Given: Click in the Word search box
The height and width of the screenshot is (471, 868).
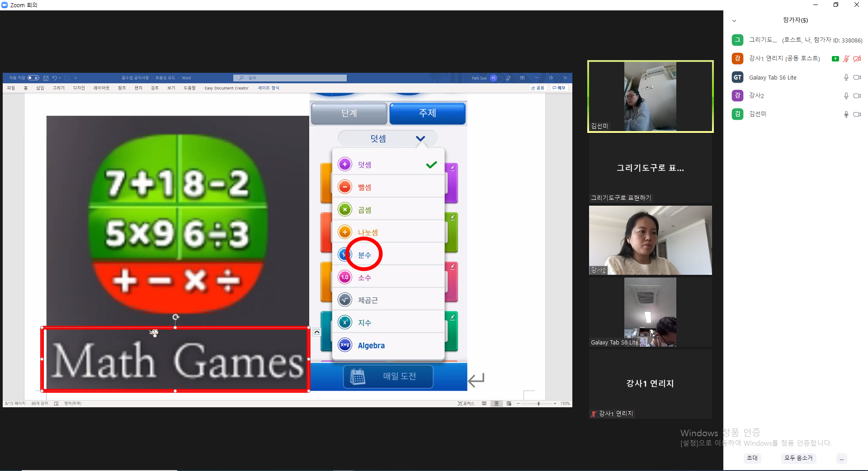Looking at the screenshot, I should click(x=290, y=78).
